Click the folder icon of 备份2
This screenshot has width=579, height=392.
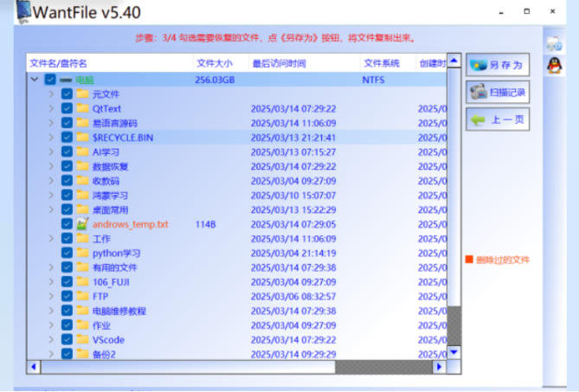(x=83, y=354)
